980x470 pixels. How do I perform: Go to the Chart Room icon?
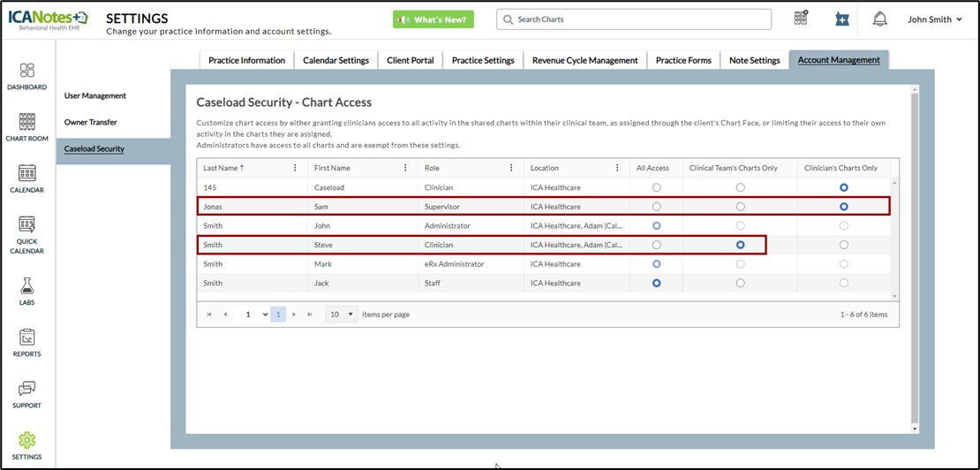(26, 122)
